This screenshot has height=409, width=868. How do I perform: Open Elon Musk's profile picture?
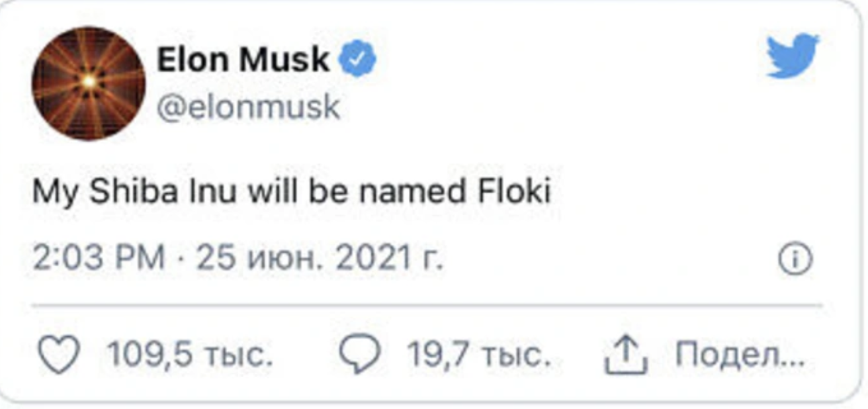[89, 83]
